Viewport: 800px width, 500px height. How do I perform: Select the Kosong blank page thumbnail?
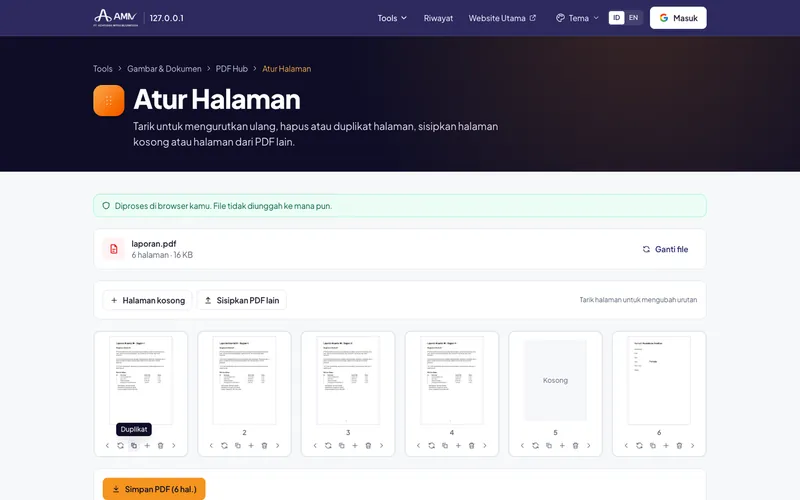pyautogui.click(x=556, y=380)
